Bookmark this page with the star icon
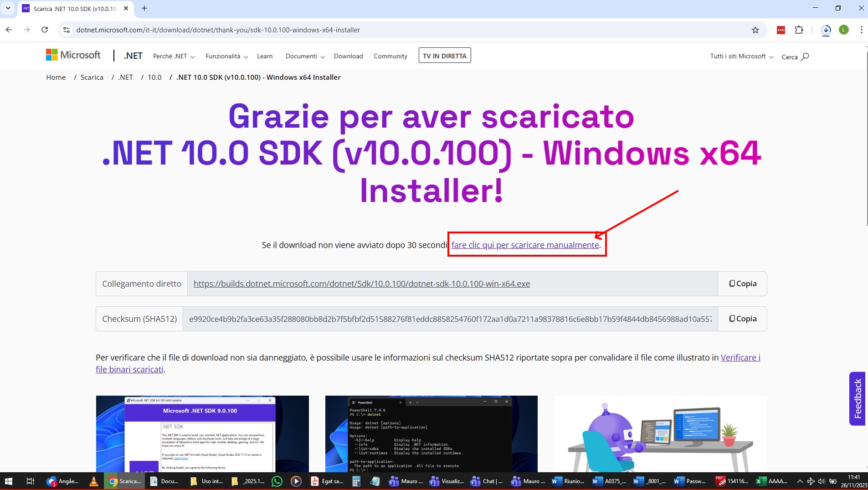Image resolution: width=868 pixels, height=490 pixels. pos(755,30)
